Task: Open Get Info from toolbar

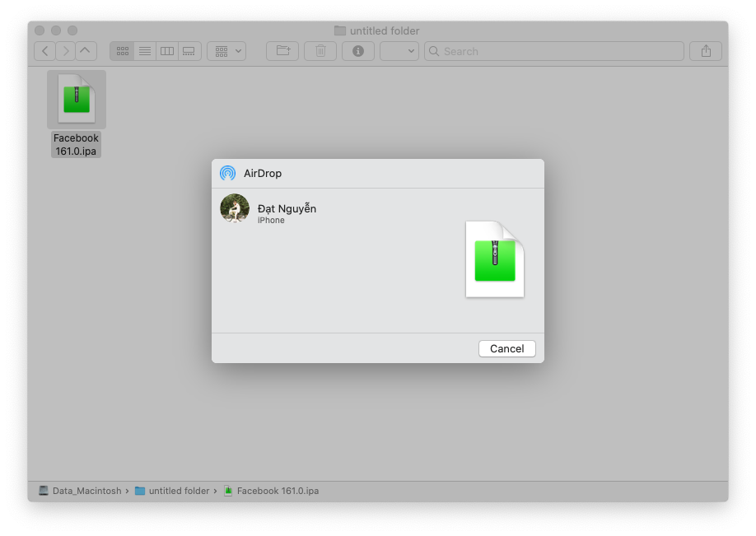Action: pos(358,51)
